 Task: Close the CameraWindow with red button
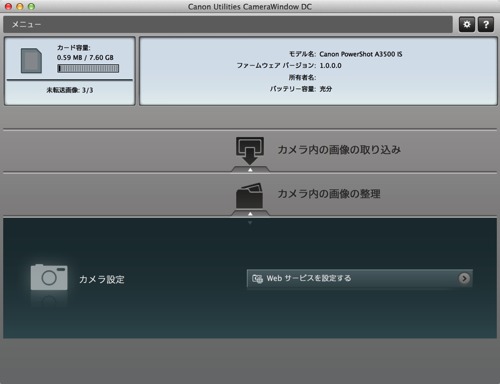pos(8,6)
